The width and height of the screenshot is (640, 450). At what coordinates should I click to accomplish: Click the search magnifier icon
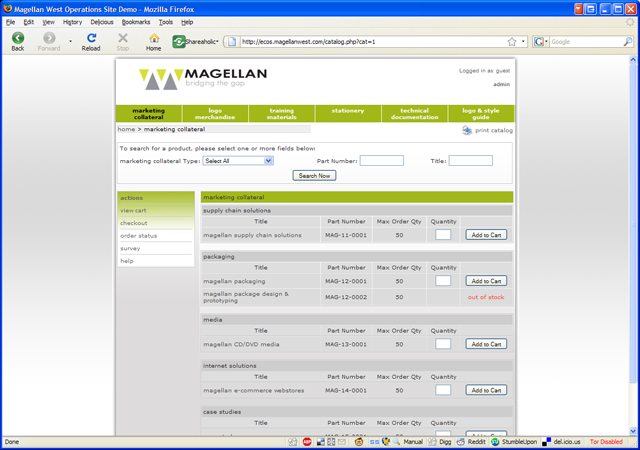pos(628,42)
